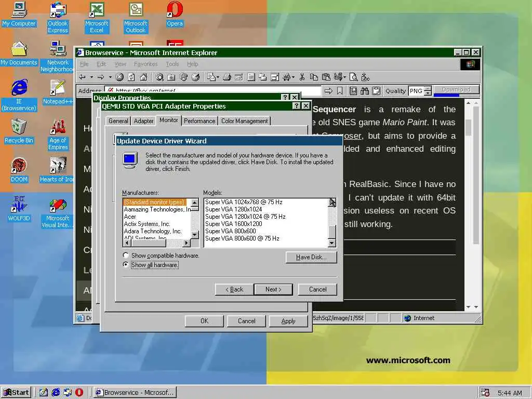Screen dimensions: 532x399
Task: Select the DOOM desktop shortcut
Action: (x=19, y=170)
